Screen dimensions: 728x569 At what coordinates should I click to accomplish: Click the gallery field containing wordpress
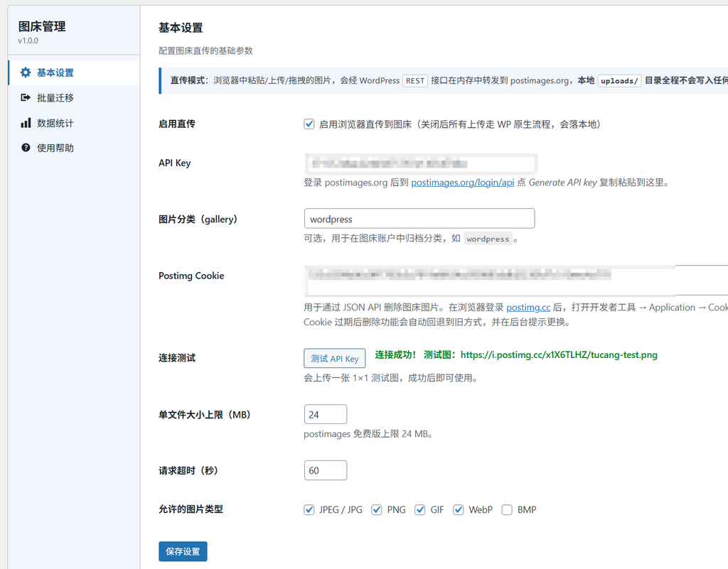click(419, 218)
